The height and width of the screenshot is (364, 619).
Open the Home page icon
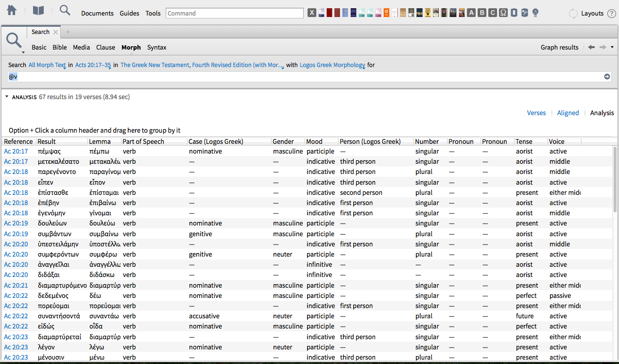[x=11, y=10]
